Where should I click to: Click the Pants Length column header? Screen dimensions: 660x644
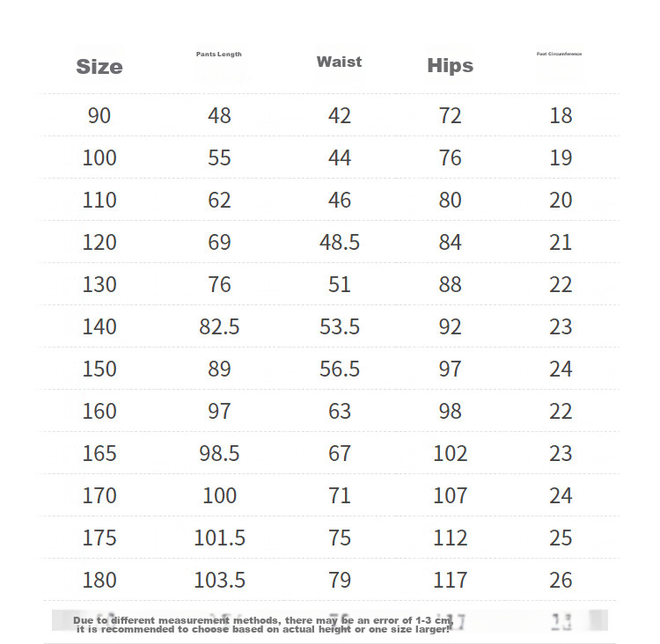(x=219, y=55)
